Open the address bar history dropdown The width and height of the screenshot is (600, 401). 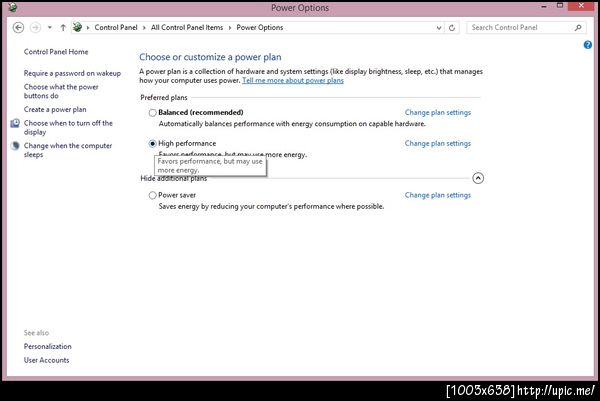click(x=439, y=28)
